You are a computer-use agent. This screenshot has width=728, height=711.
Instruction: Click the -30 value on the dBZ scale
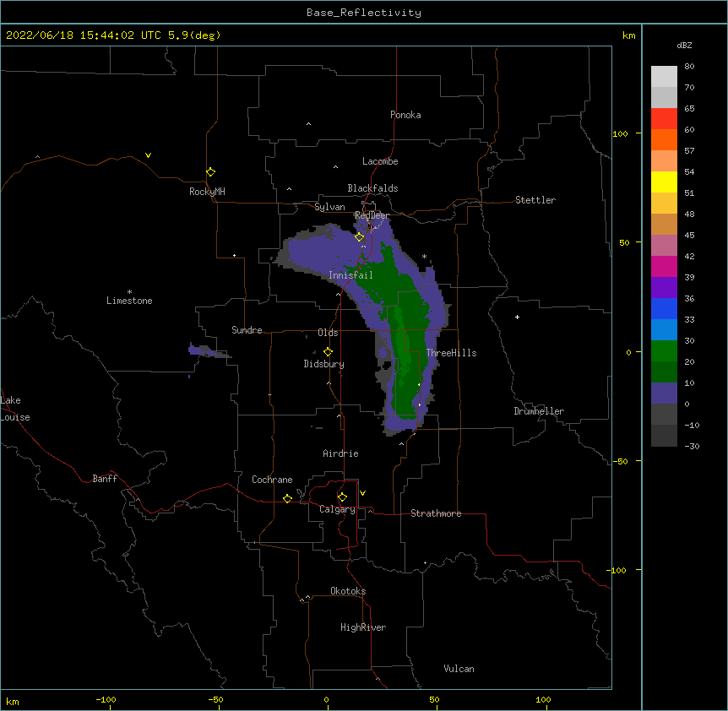pos(692,446)
